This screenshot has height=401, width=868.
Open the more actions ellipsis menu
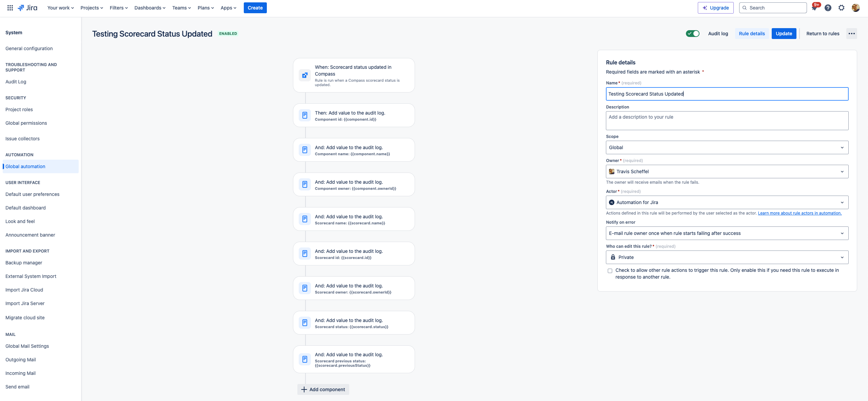click(852, 34)
